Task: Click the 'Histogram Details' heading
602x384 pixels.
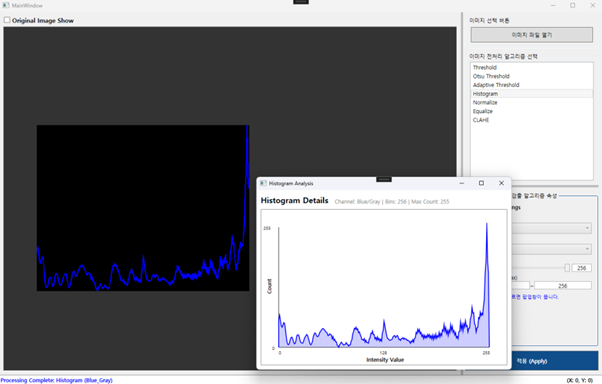Action: (x=294, y=200)
